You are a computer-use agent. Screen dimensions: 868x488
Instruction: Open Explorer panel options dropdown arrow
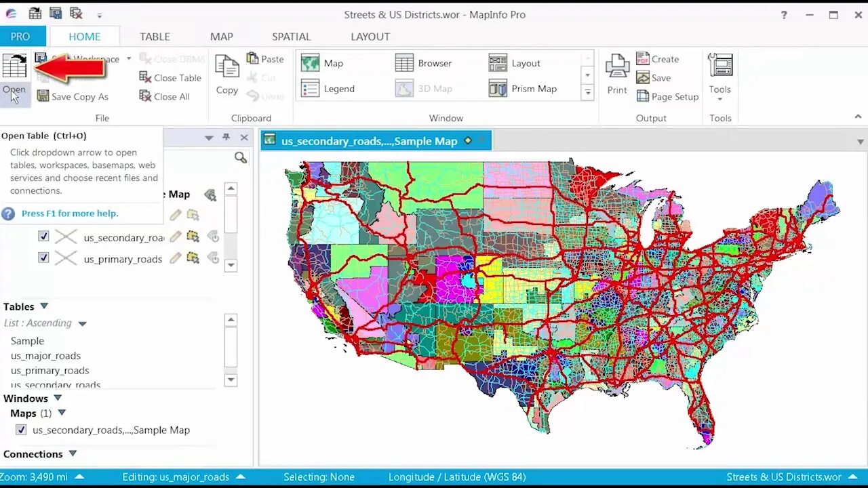(x=209, y=138)
